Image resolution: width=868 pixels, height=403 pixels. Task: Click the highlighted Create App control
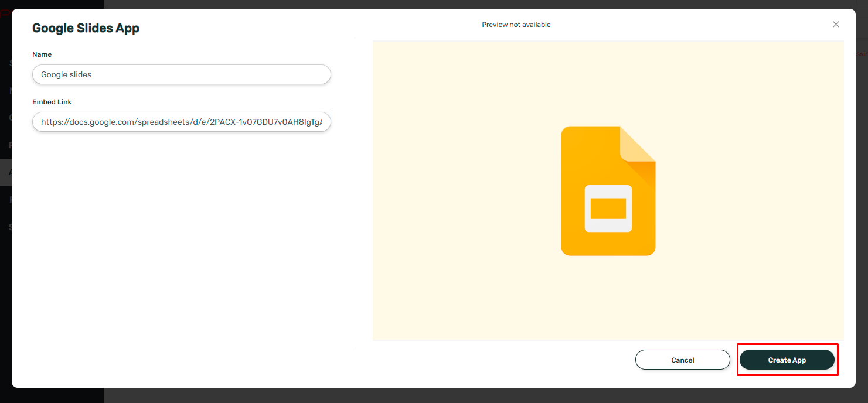(x=787, y=360)
